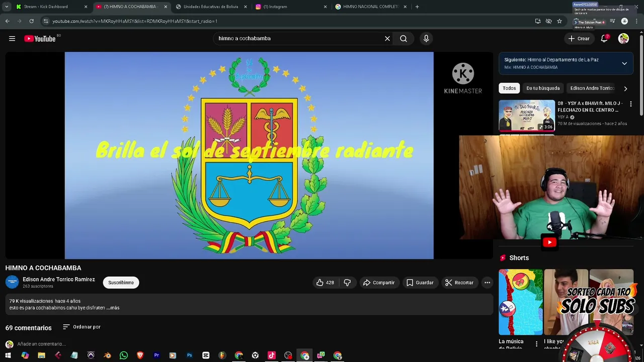Click the 08 - YSY A x BHAVI title

click(590, 107)
